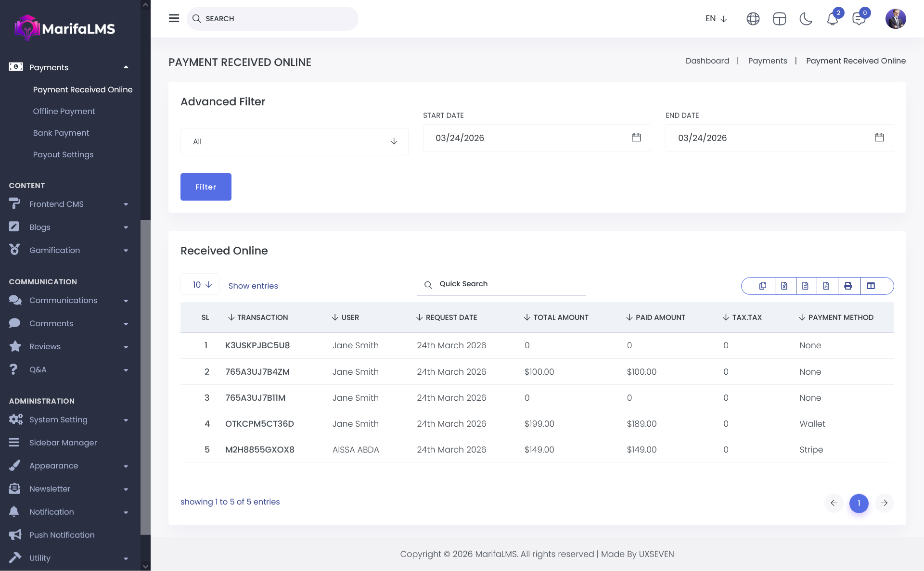Open the EN language dropdown
This screenshot has height=571, width=924.
point(716,19)
